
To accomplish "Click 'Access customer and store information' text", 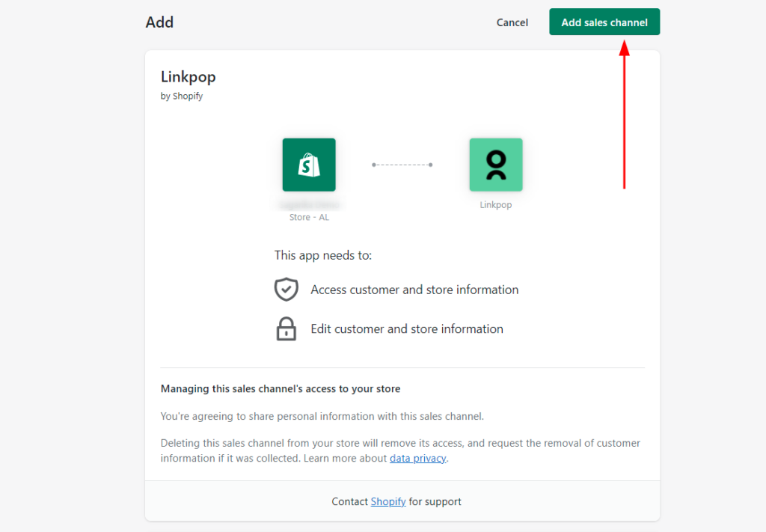I will 414,290.
